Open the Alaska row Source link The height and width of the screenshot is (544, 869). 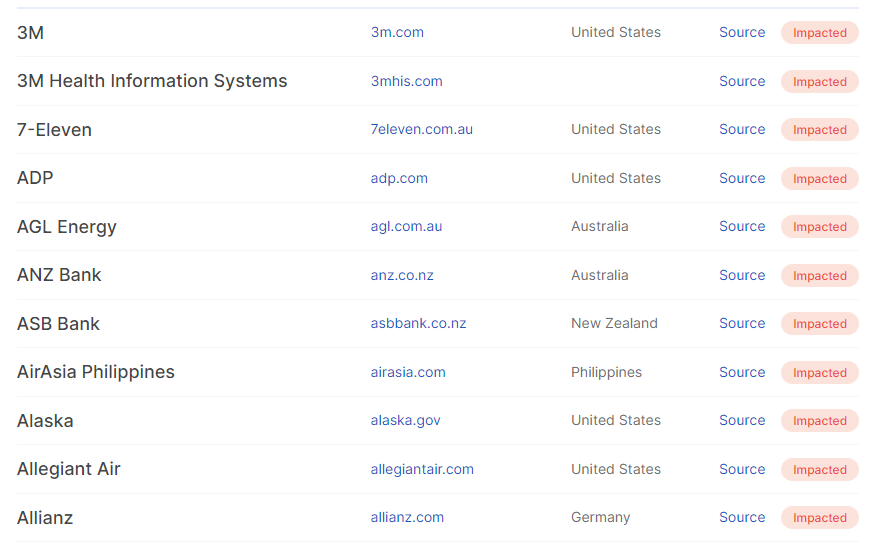(742, 420)
